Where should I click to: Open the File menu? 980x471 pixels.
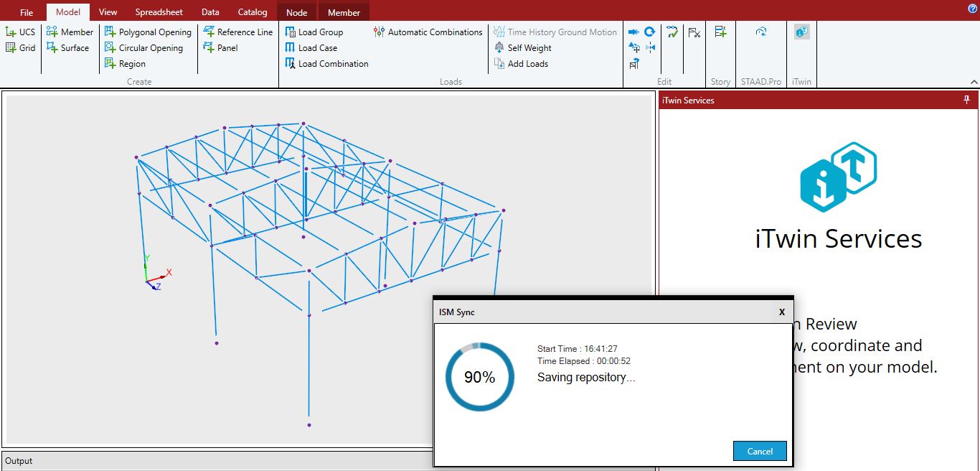(27, 12)
